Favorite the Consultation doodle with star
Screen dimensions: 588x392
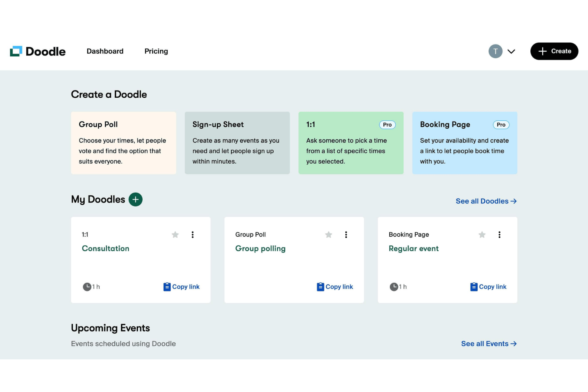(175, 235)
